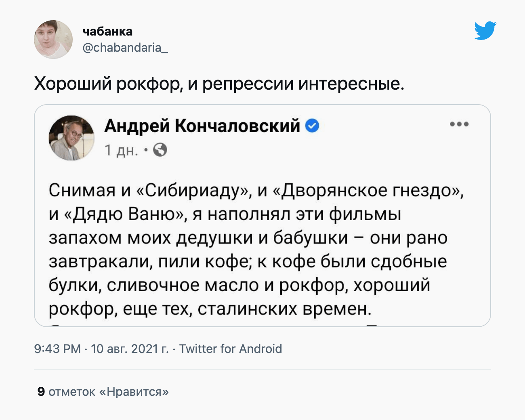Image resolution: width=525 pixels, height=420 pixels.
Task: Open the Twitter for Android source link
Action: [x=231, y=349]
